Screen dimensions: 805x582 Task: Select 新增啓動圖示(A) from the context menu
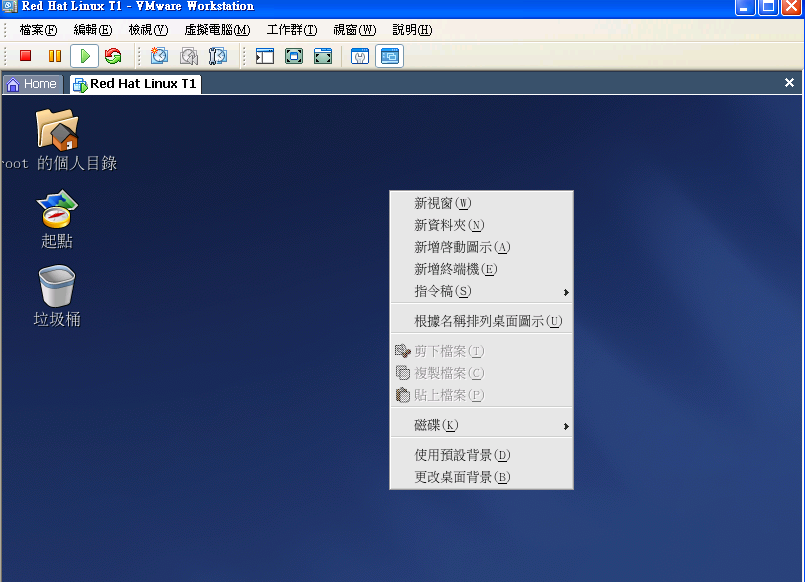482,247
